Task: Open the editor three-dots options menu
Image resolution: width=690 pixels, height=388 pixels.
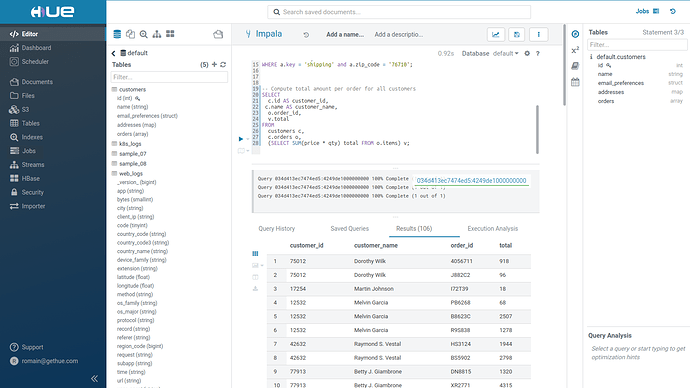Action: pyautogui.click(x=538, y=34)
